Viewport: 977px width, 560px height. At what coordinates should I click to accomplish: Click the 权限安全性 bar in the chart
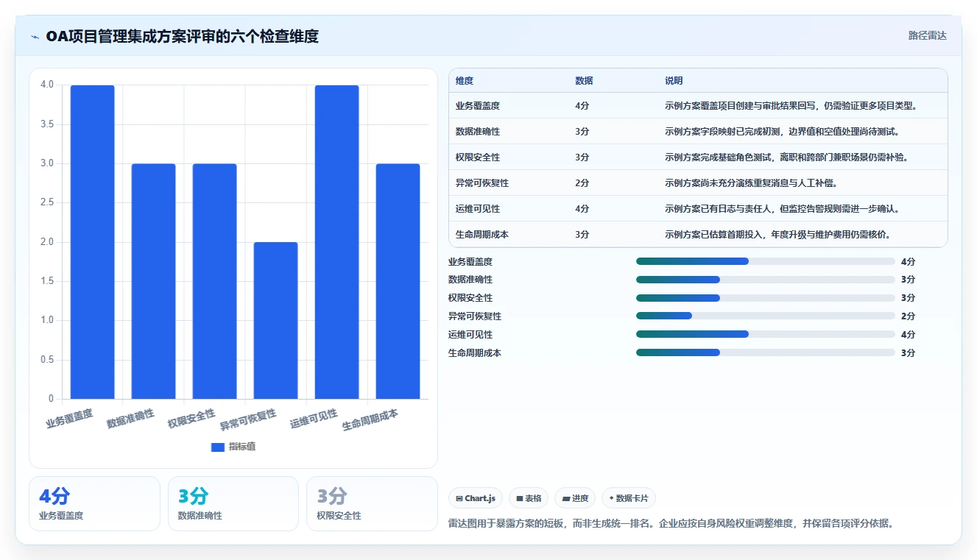215,281
